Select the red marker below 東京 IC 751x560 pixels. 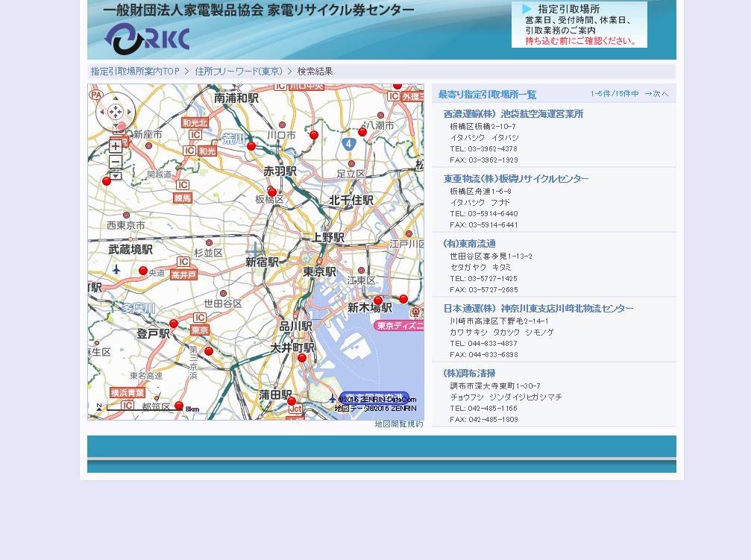[208, 351]
